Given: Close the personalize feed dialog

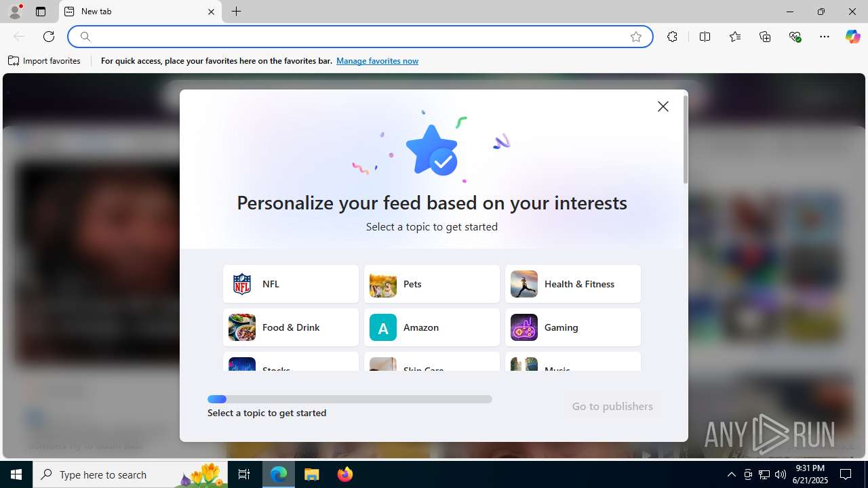Looking at the screenshot, I should (x=663, y=106).
